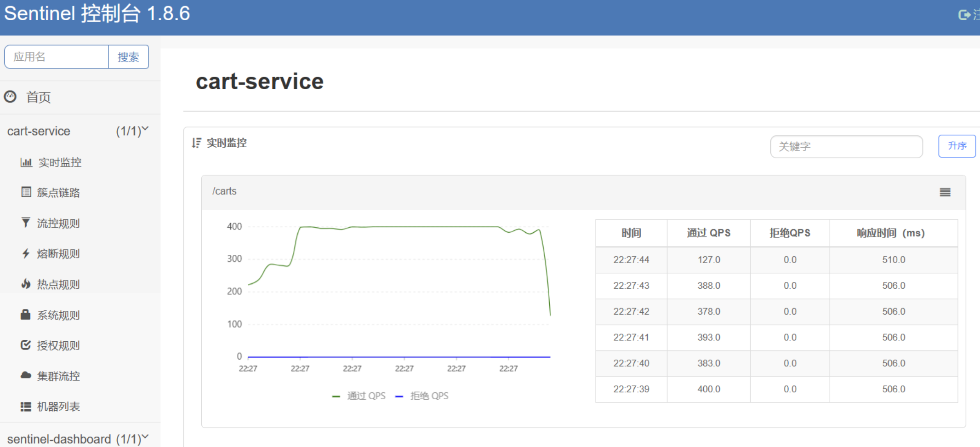Focus the 关键字 filter field

tap(846, 147)
